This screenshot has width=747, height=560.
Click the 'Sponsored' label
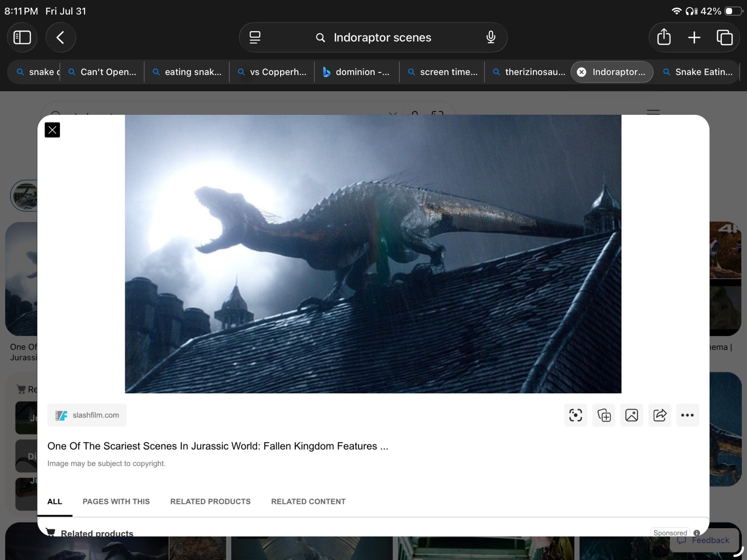[x=670, y=533]
